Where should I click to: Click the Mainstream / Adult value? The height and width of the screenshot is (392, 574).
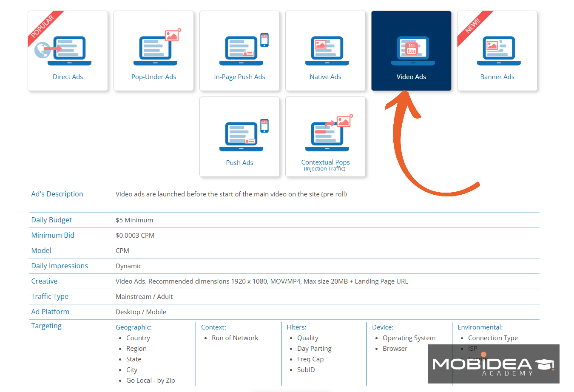[x=144, y=297]
